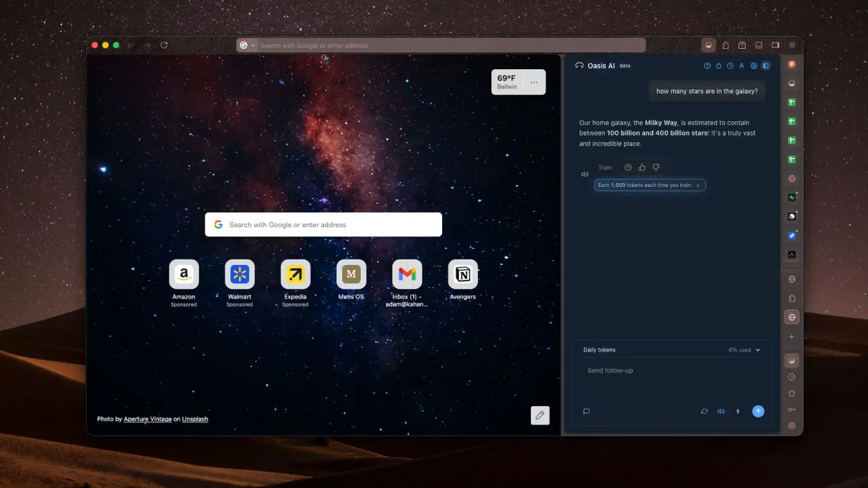Open the settings gear in Oasis AI header
Image resolution: width=868 pixels, height=488 pixels.
click(x=753, y=66)
